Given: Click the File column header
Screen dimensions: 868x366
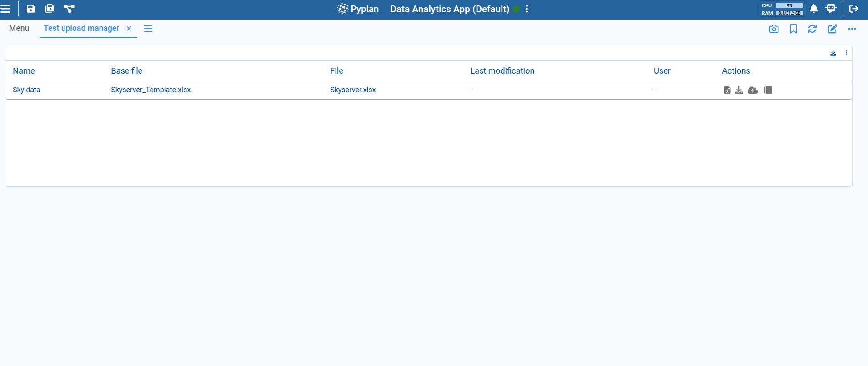Looking at the screenshot, I should (x=336, y=71).
